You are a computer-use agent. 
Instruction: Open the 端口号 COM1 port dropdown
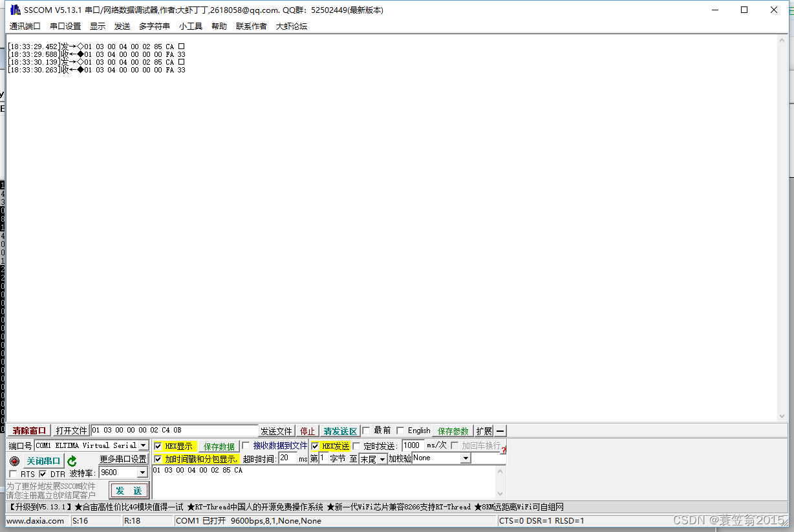click(143, 445)
